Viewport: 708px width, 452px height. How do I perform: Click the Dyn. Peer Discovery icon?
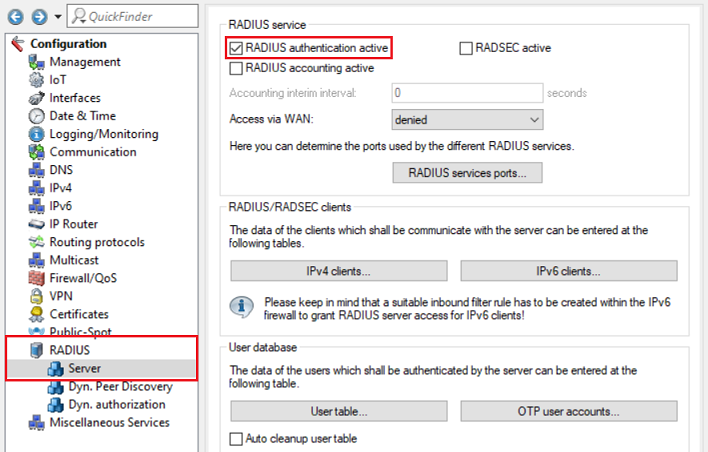point(57,386)
